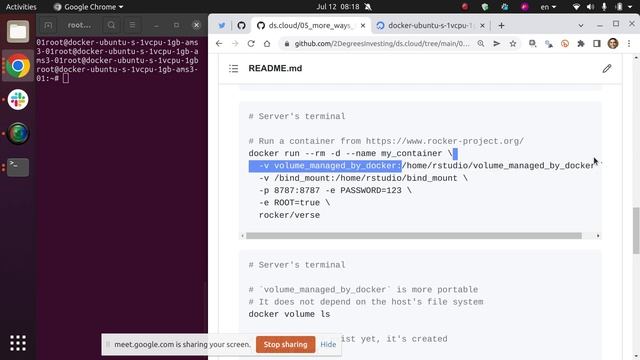Open the Google Chrome app menu

88,7
